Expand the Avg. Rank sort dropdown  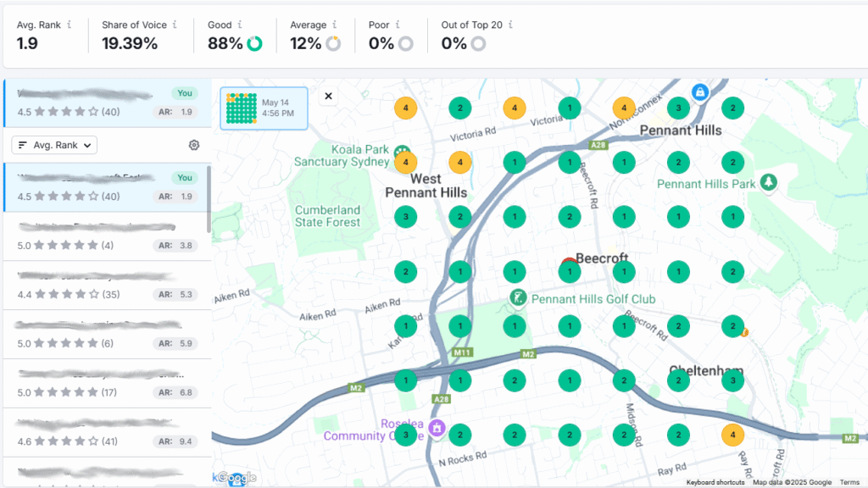coord(55,146)
